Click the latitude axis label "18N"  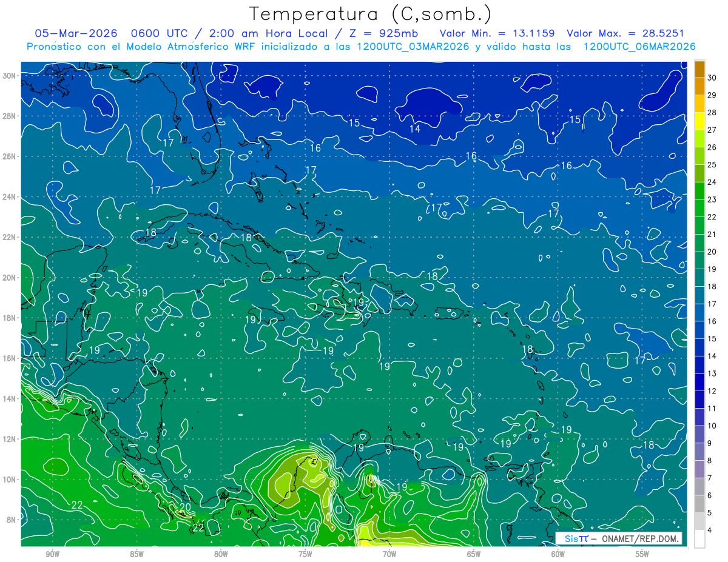(x=9, y=318)
